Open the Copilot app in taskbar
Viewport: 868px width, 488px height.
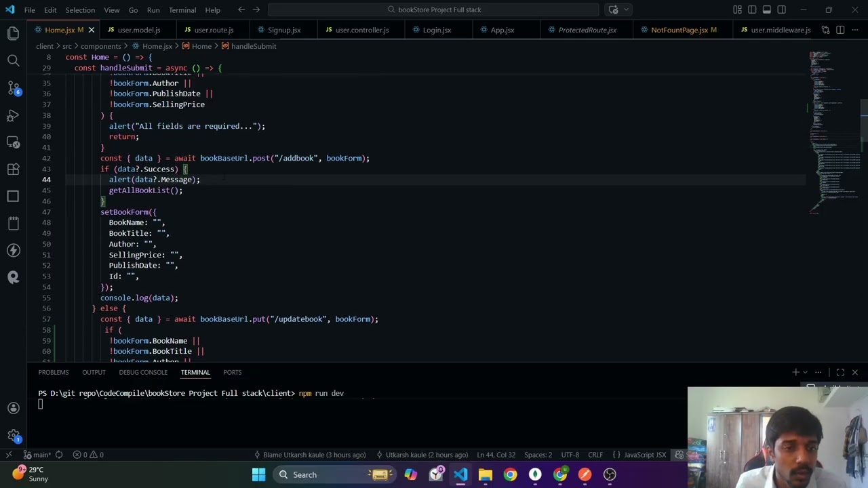coord(411,474)
